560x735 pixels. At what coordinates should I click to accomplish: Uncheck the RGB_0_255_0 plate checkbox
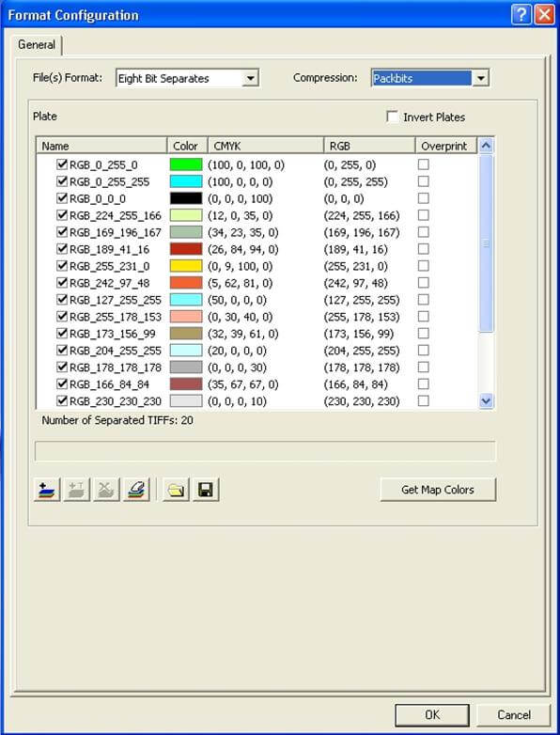point(62,164)
